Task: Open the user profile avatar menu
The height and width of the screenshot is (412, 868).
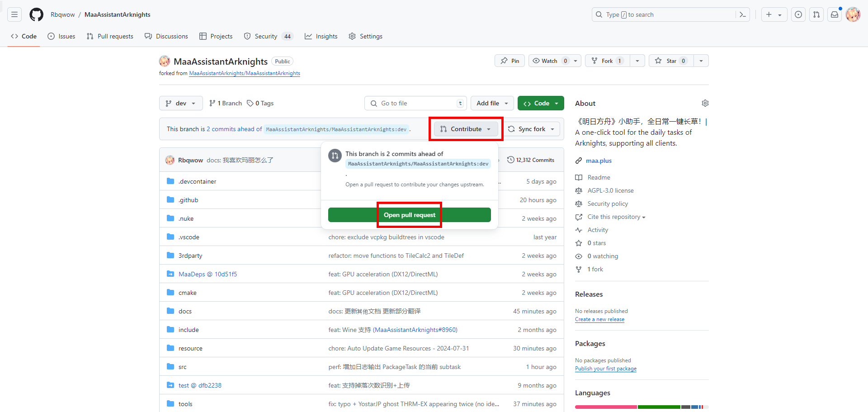Action: point(853,14)
